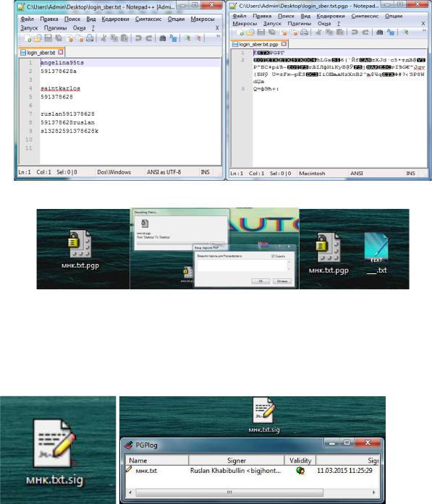Select the login_sber.txt.pgp document tab
The width and height of the screenshot is (432, 504).
coord(259,44)
